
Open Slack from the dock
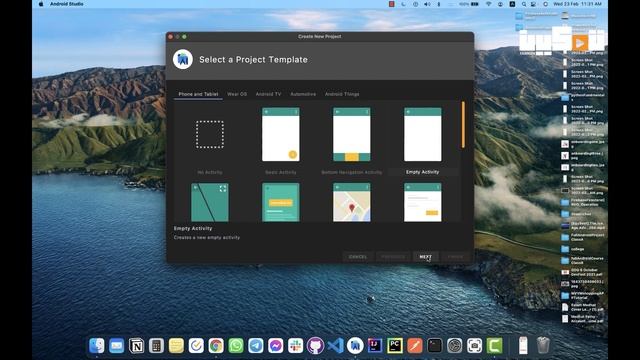(x=296, y=346)
